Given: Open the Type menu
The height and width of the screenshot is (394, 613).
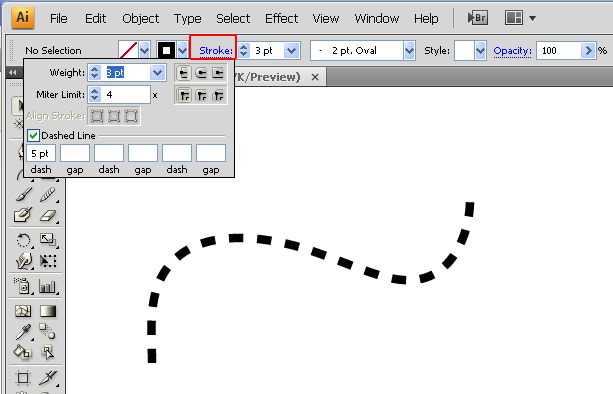Looking at the screenshot, I should tap(188, 18).
